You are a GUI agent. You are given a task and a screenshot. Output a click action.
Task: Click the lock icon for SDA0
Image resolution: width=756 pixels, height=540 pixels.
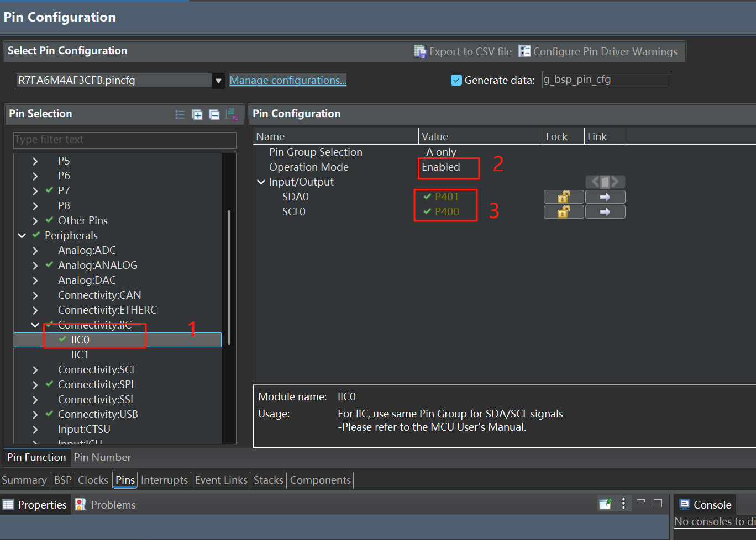(x=563, y=197)
